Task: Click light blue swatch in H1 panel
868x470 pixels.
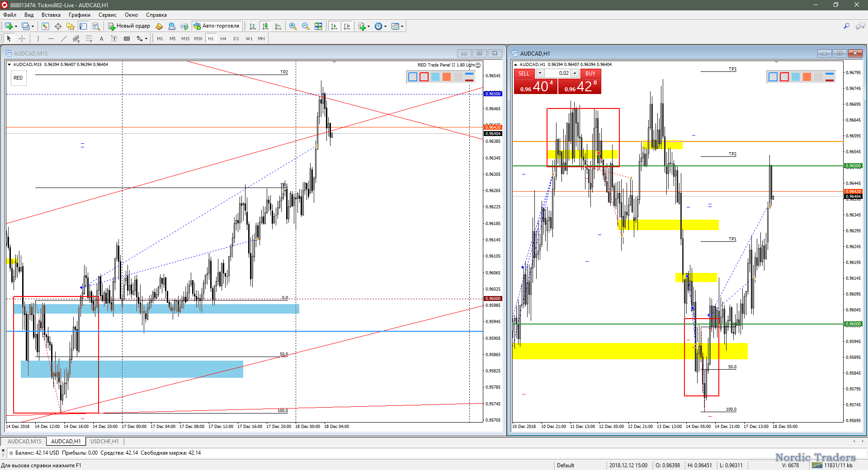Action: coord(796,77)
